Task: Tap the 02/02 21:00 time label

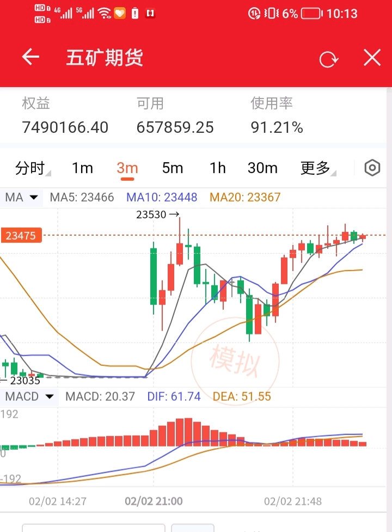Action: click(x=154, y=501)
